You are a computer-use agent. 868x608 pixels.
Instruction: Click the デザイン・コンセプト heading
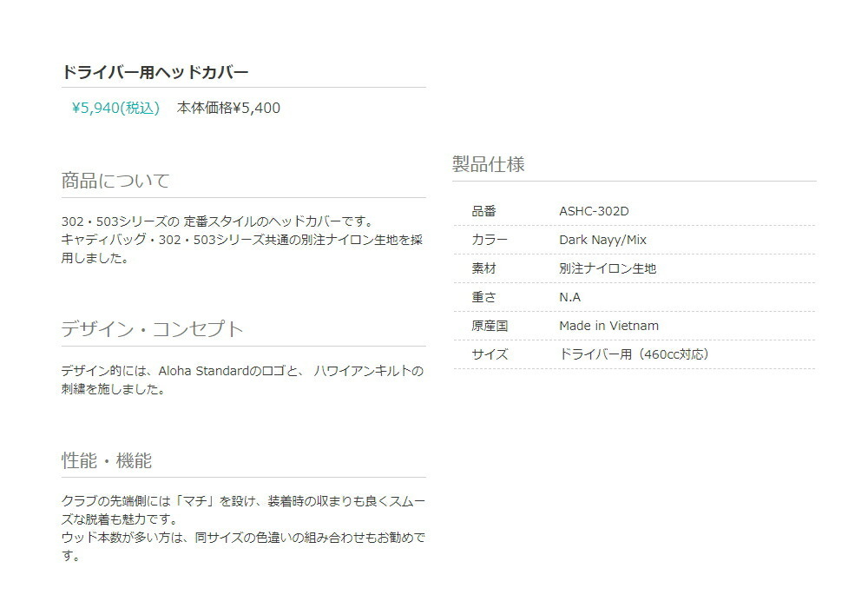coord(152,329)
